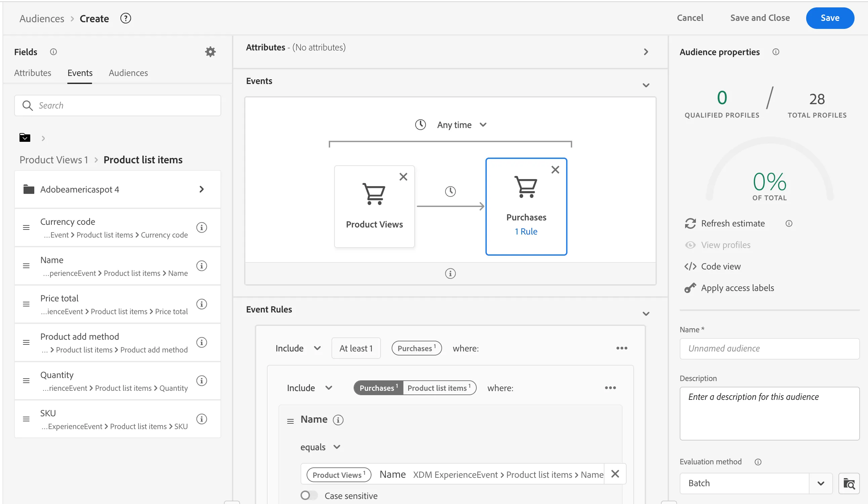Click info icon next to Evaluation method
This screenshot has width=868, height=504.
(x=758, y=462)
